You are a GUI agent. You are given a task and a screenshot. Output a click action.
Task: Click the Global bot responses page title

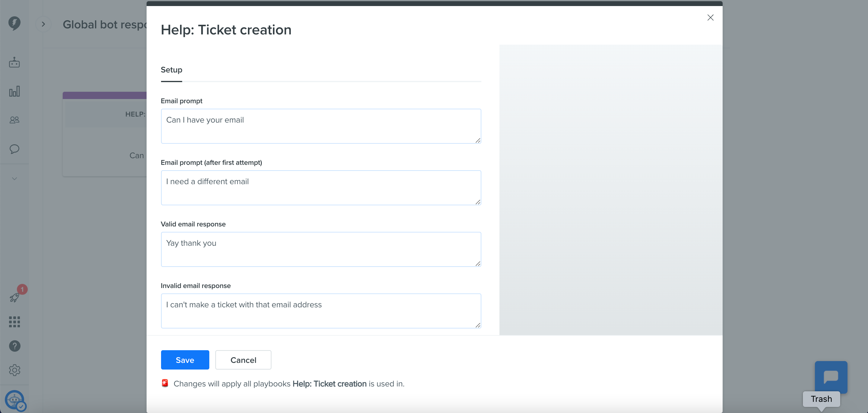coord(105,24)
